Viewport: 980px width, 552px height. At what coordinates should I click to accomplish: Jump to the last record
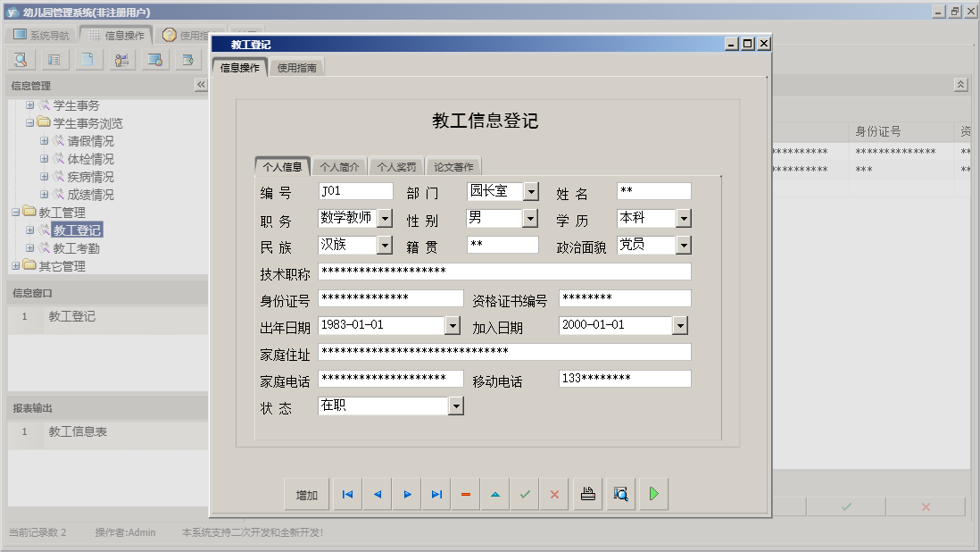tap(436, 493)
